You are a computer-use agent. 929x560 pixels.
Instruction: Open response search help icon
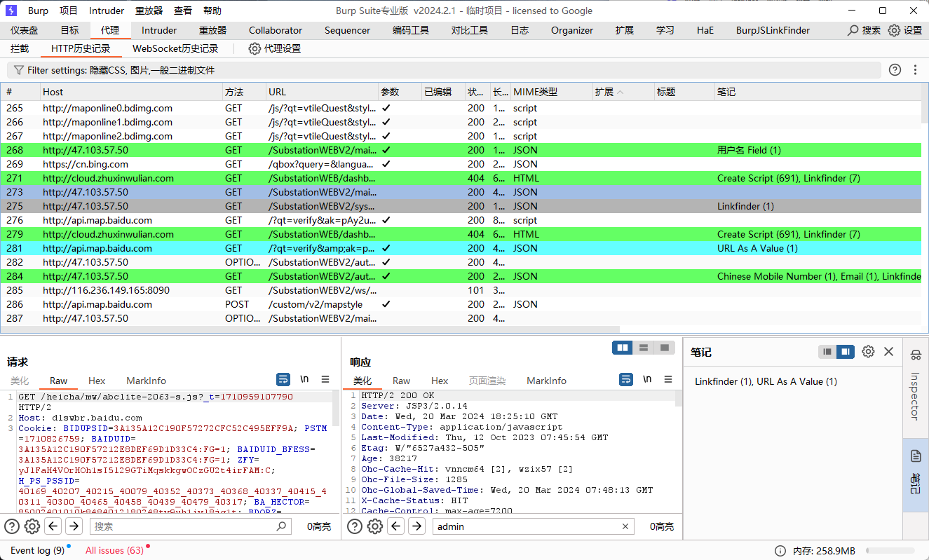(x=355, y=526)
